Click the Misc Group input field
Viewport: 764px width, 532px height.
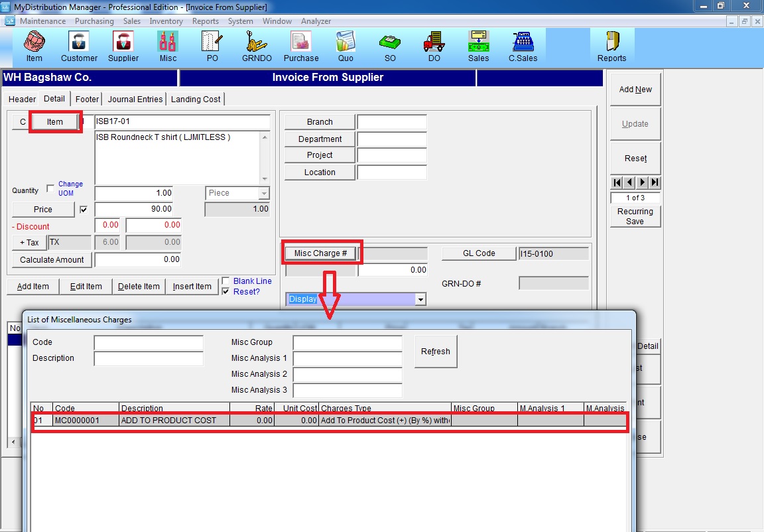348,342
